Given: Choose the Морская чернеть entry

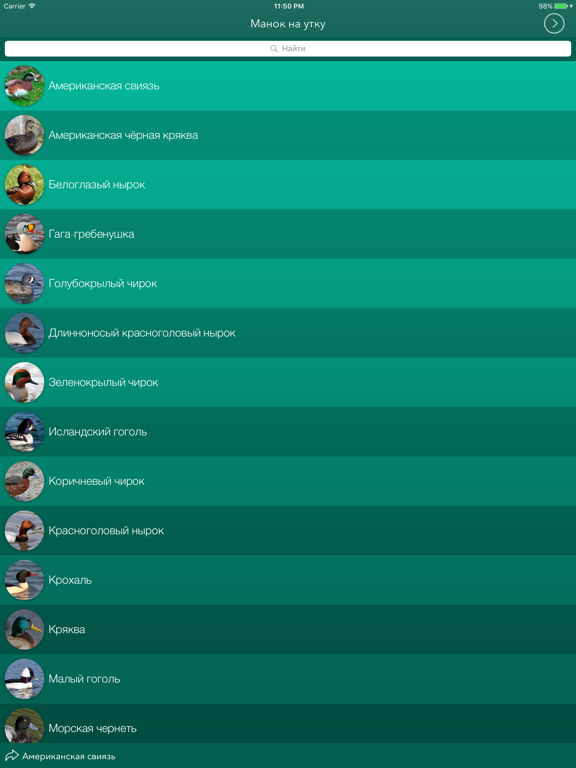Looking at the screenshot, I should click(x=288, y=723).
